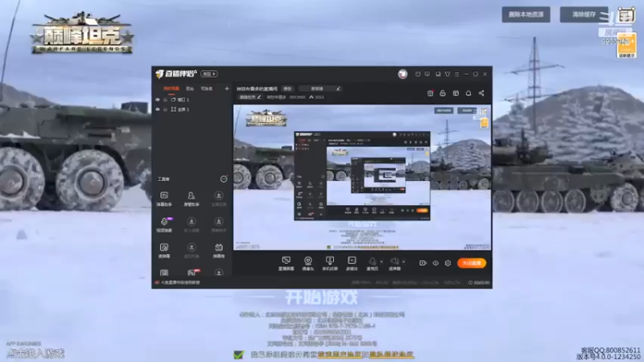Add a 摄像头 camera source
The width and height of the screenshot is (644, 362).
(x=308, y=263)
